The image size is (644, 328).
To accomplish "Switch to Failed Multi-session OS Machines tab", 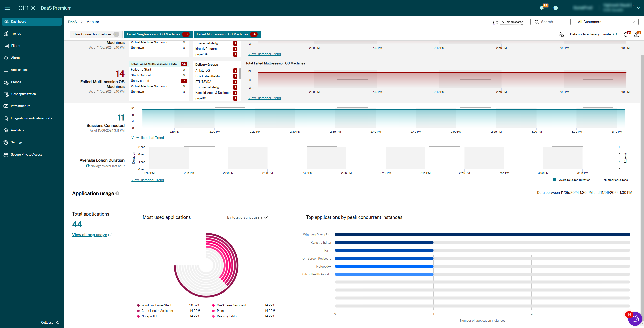I will click(227, 34).
